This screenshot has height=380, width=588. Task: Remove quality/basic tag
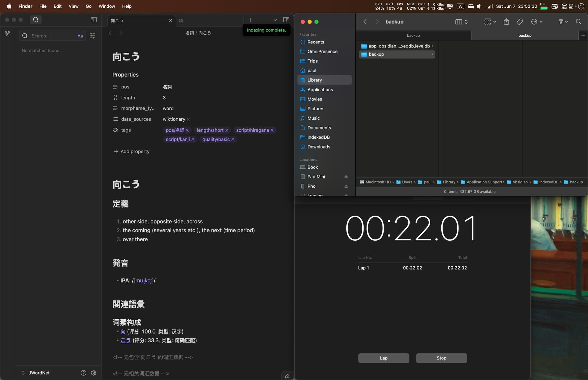[x=233, y=139]
